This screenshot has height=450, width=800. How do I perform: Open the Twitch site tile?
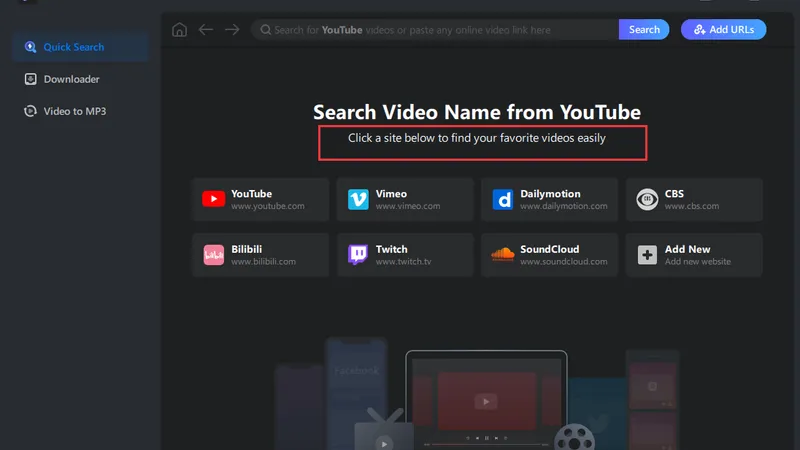tap(405, 255)
